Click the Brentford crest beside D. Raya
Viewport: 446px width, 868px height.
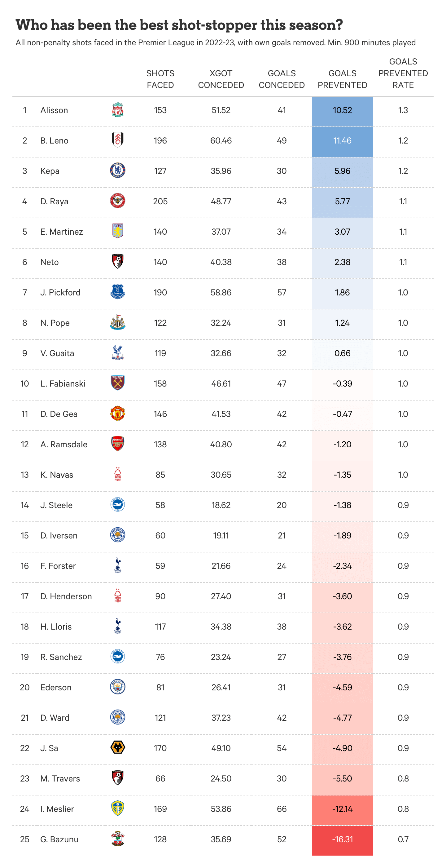[x=117, y=201]
